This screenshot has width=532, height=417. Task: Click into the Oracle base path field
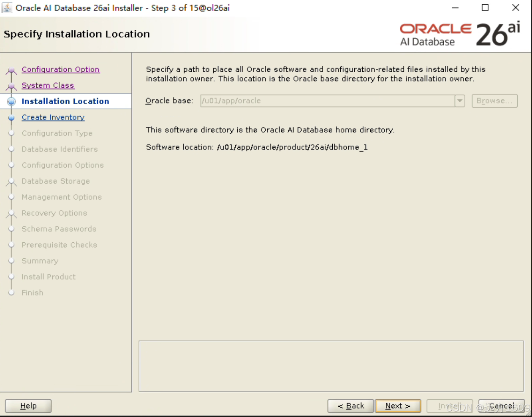[x=328, y=101]
